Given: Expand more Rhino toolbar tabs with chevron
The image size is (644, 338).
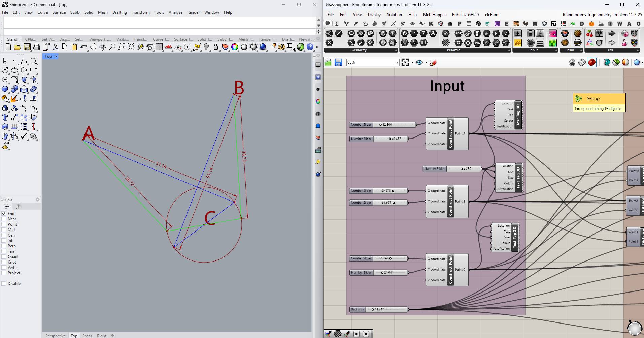Looking at the screenshot, I should tap(317, 47).
